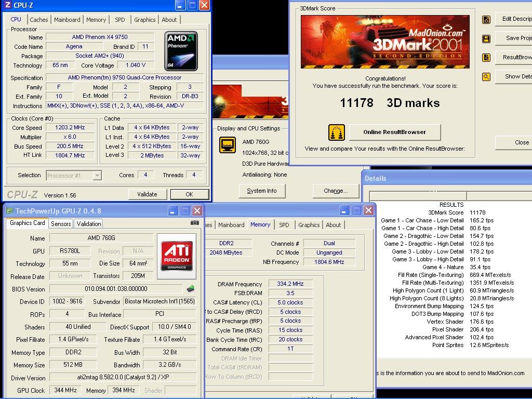Click the Change... button in 3DMark
The width and height of the screenshot is (532, 399).
[x=336, y=191]
